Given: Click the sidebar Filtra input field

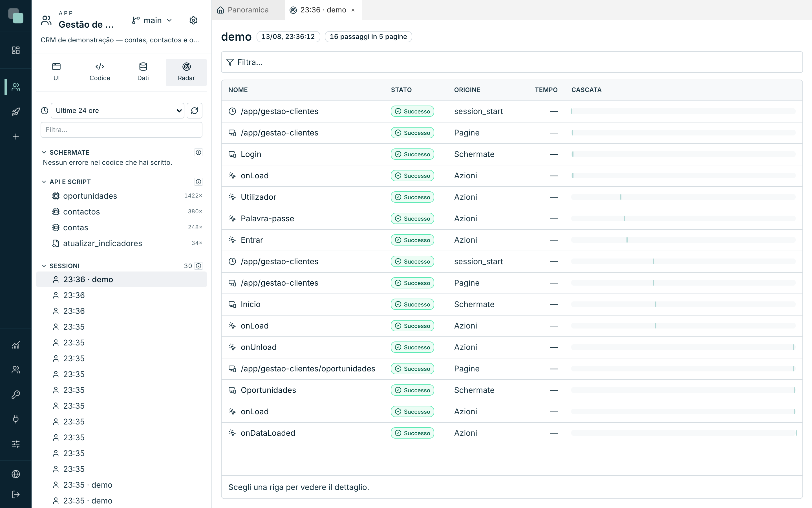Looking at the screenshot, I should point(122,130).
